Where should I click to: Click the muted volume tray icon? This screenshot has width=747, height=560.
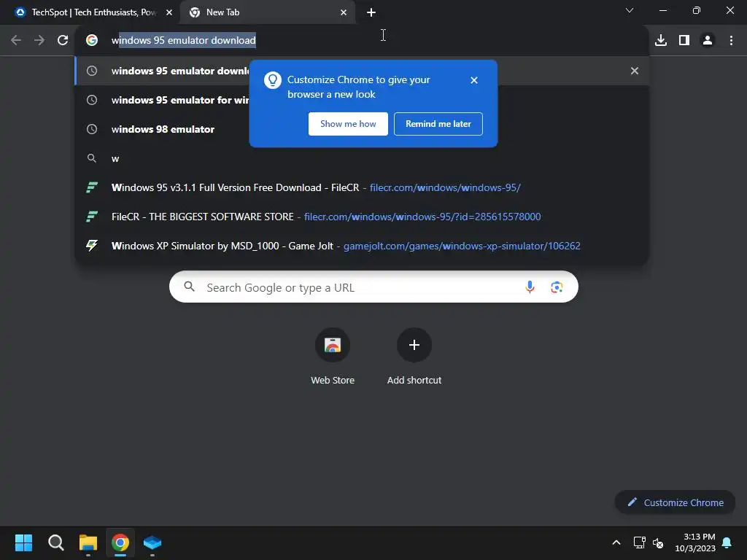[658, 542]
